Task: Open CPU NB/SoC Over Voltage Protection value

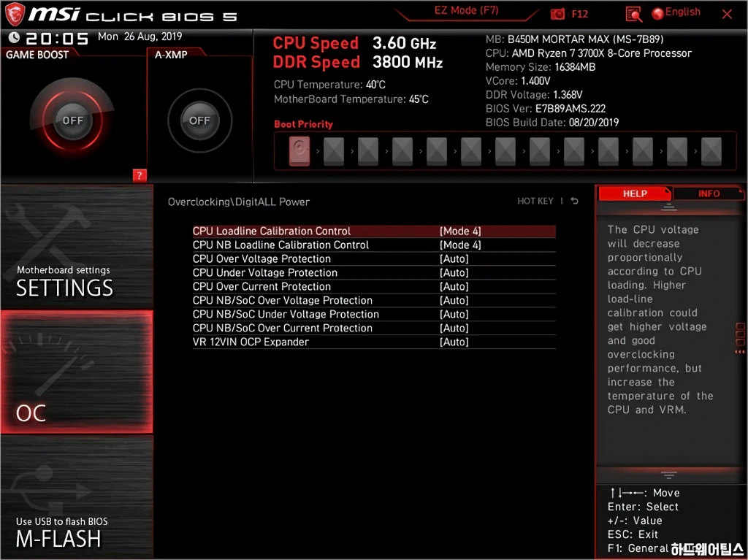Action: pyautogui.click(x=454, y=300)
